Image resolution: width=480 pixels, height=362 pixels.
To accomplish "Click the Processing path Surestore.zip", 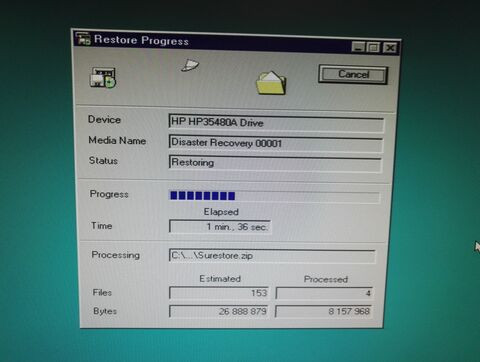I will coord(272,256).
